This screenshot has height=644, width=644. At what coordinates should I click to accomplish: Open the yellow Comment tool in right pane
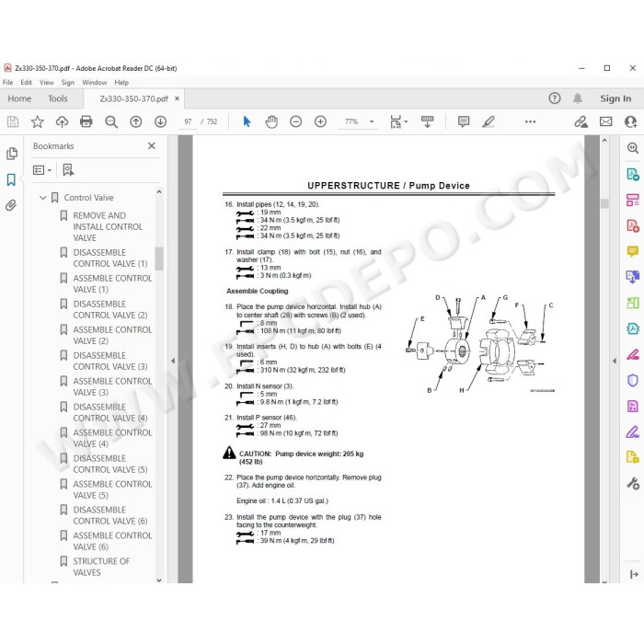click(633, 251)
